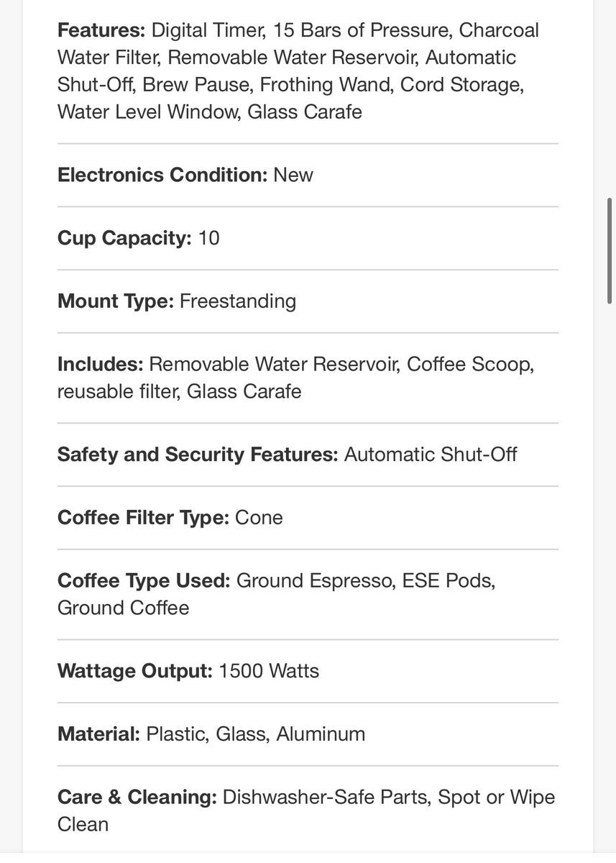Click the Cup Capacity label
Viewport: 616px width, 863px height.
(x=124, y=239)
